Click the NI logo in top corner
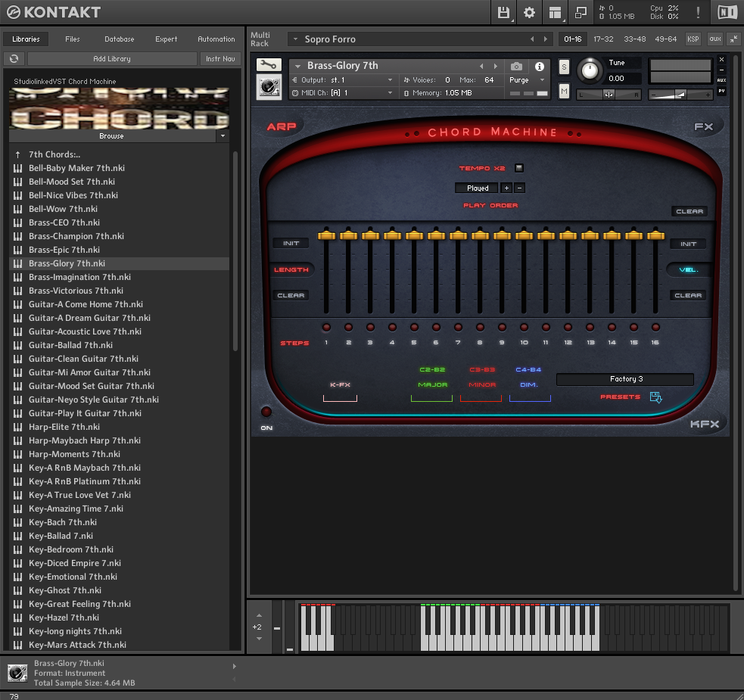744x700 pixels. point(727,12)
